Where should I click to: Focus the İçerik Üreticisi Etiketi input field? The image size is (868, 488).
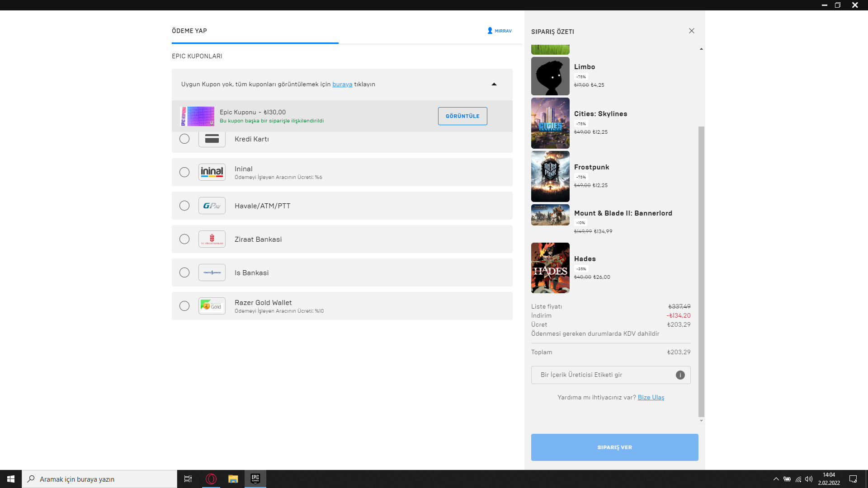(x=611, y=375)
